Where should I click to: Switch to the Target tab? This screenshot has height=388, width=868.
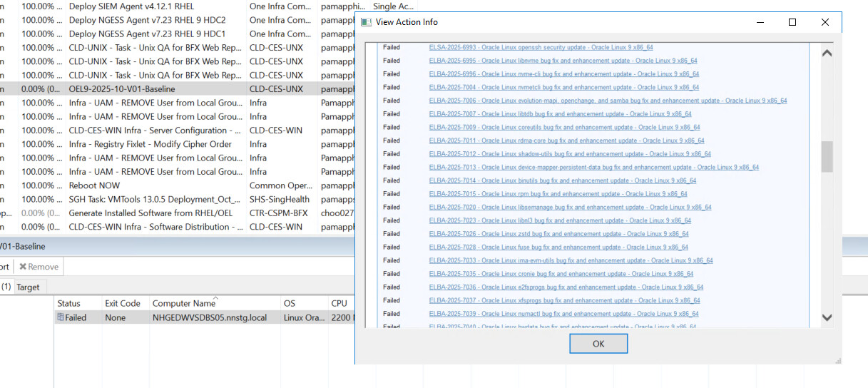[x=29, y=287]
